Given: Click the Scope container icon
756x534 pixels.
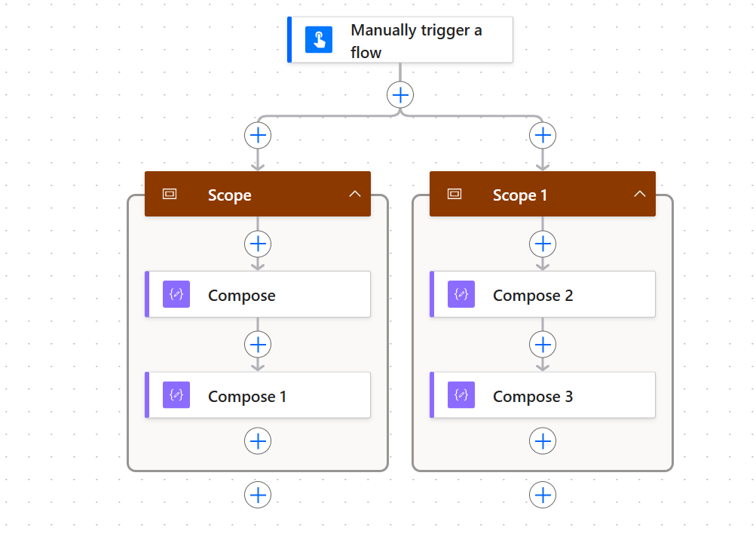Looking at the screenshot, I should [x=170, y=194].
